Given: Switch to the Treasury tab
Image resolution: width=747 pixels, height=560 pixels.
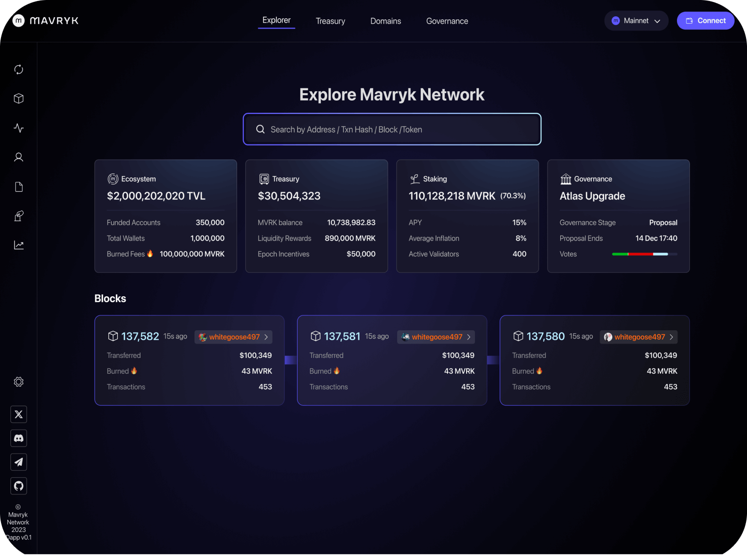Looking at the screenshot, I should tap(330, 21).
